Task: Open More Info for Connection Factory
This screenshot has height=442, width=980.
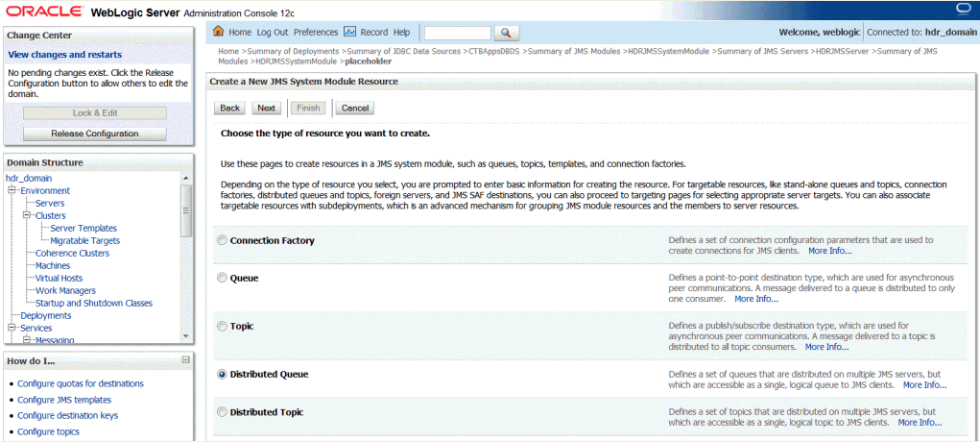Action: point(830,251)
